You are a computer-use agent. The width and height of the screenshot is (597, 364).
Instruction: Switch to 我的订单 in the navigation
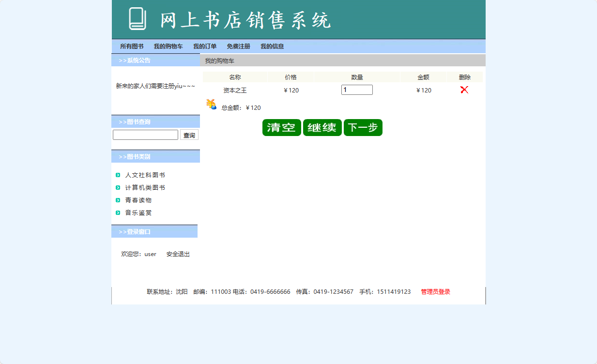(204, 46)
